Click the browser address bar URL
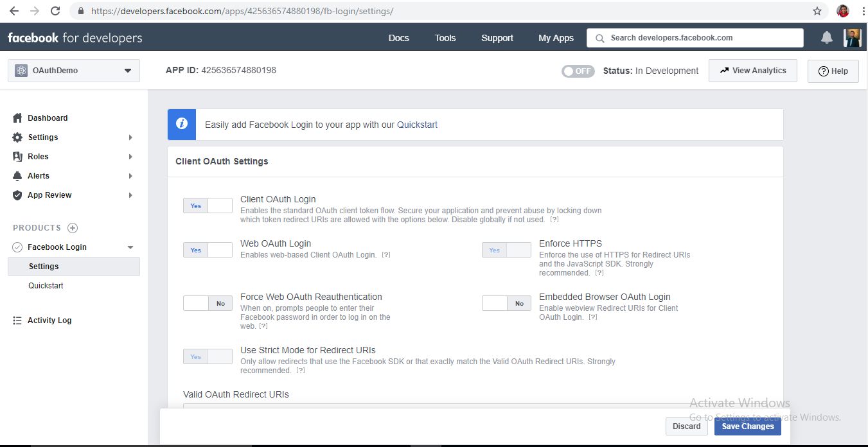The image size is (868, 447). pyautogui.click(x=242, y=11)
